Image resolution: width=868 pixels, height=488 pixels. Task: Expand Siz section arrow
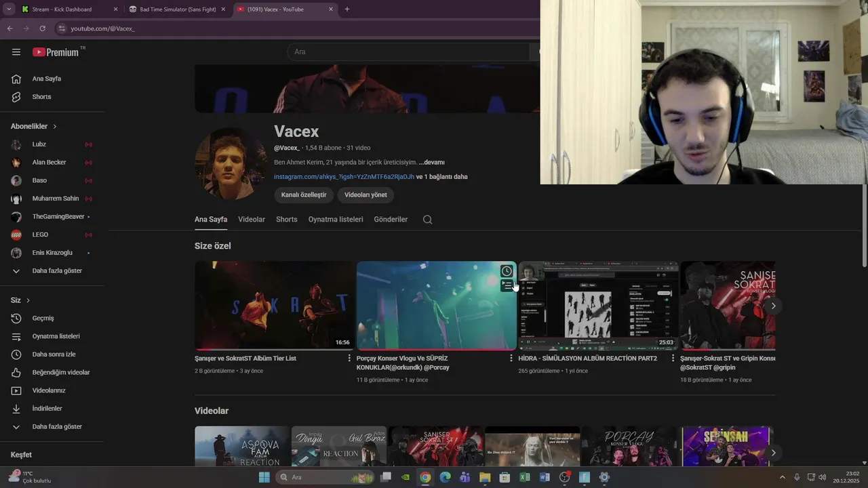point(28,300)
